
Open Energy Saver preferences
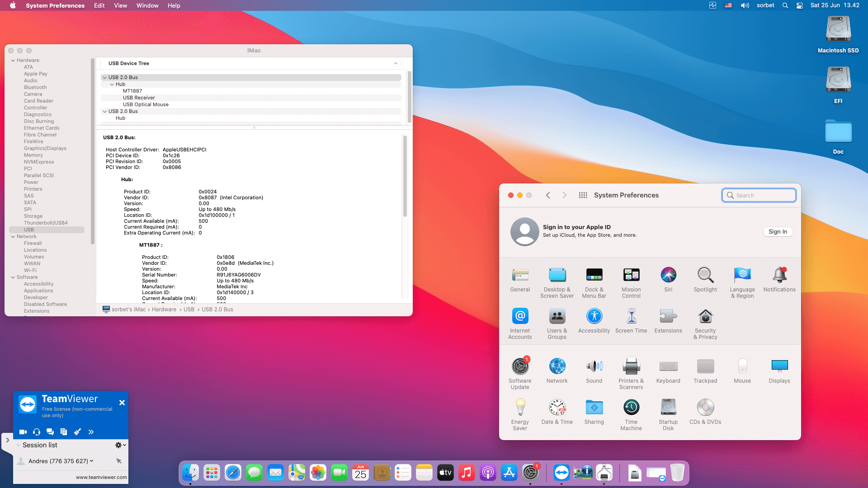pyautogui.click(x=520, y=415)
